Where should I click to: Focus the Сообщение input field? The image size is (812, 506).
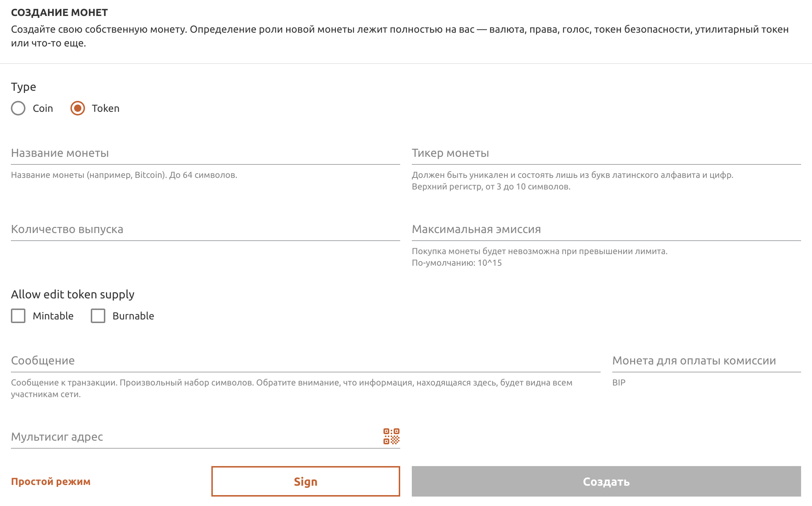point(306,361)
